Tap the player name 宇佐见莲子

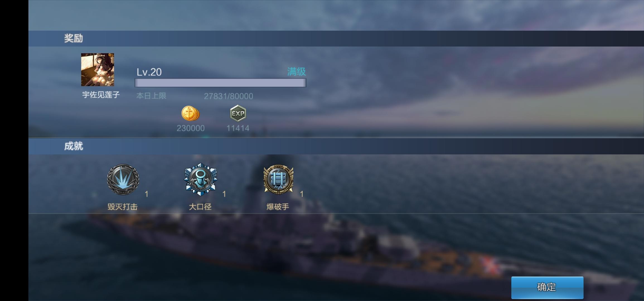point(101,95)
